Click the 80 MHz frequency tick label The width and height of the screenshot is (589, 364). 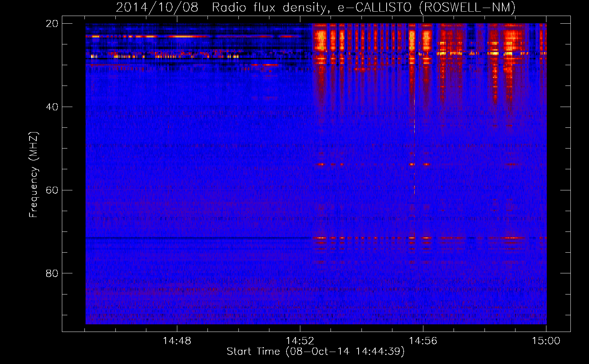point(52,273)
